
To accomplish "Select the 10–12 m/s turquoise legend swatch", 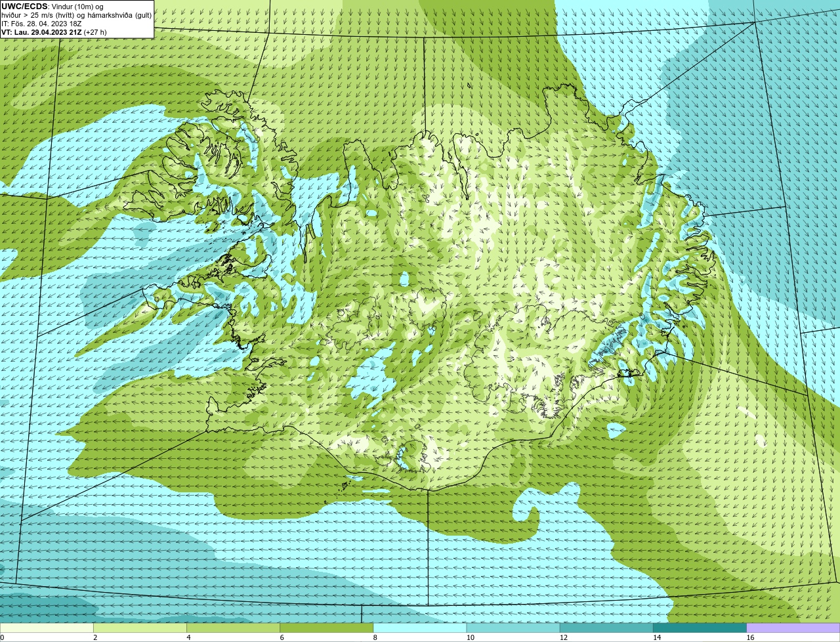I will [513, 628].
